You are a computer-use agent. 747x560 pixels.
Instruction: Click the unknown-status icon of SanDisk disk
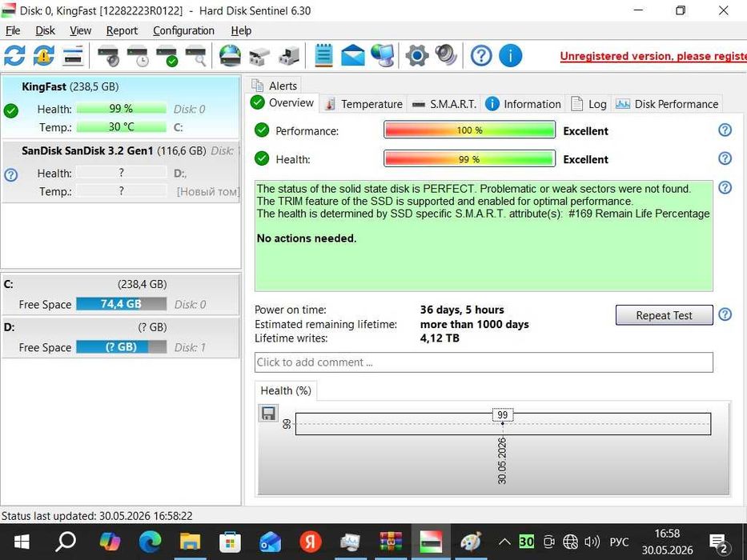coord(10,174)
